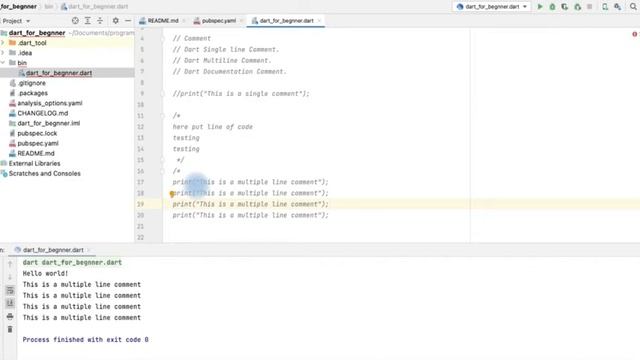Click the stop process square icon
This screenshot has width=640, height=360.
[589, 7]
